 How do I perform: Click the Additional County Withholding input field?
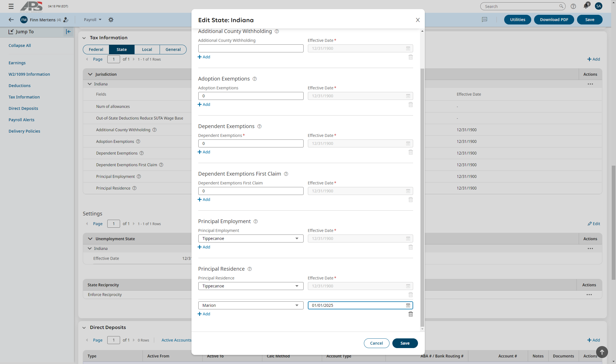pyautogui.click(x=251, y=48)
